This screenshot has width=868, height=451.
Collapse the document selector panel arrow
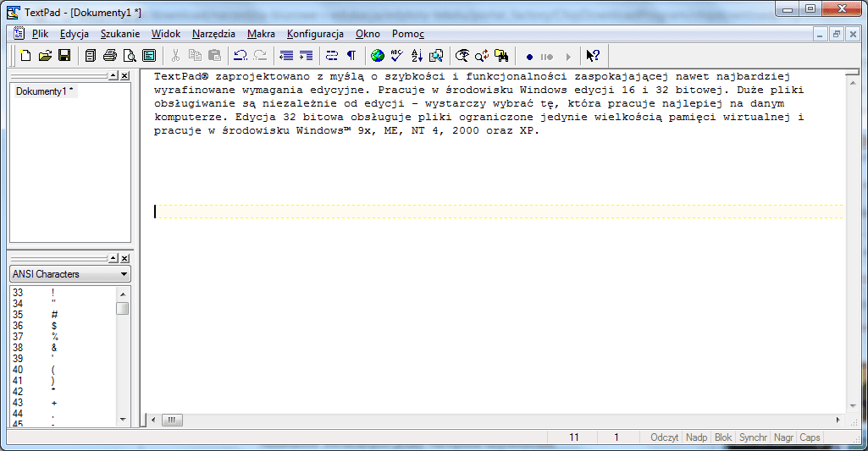(x=113, y=76)
